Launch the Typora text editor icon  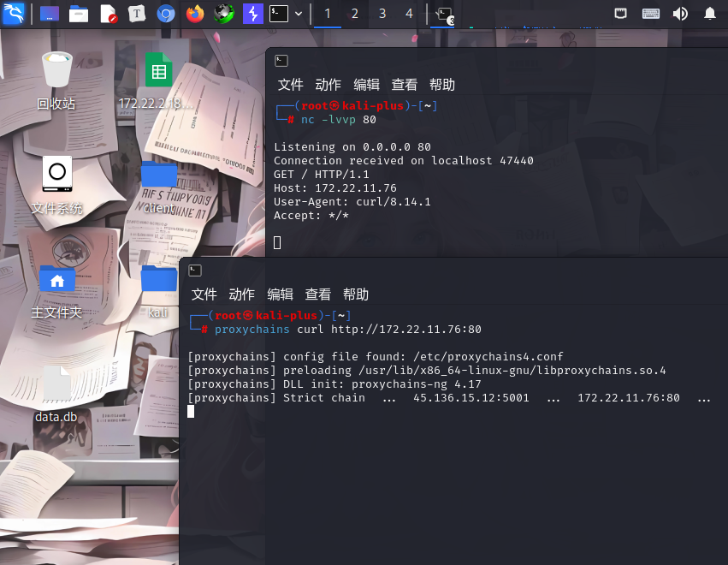[137, 14]
